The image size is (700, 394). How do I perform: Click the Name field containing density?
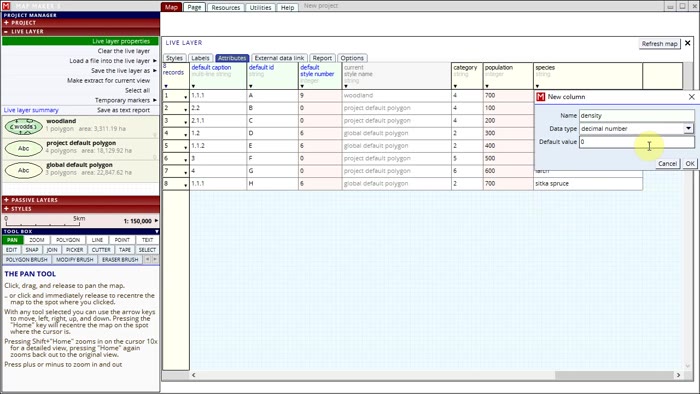pyautogui.click(x=636, y=116)
